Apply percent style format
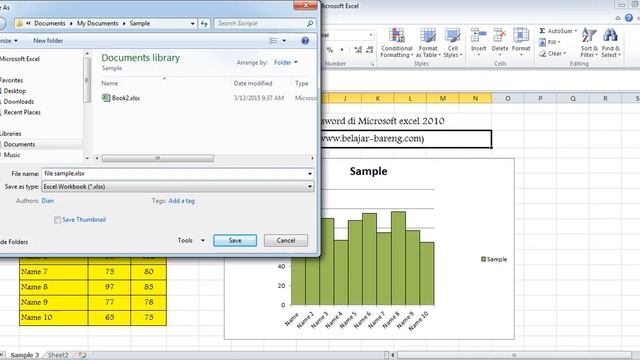Image resolution: width=640 pixels, height=360 pixels. 330,50
